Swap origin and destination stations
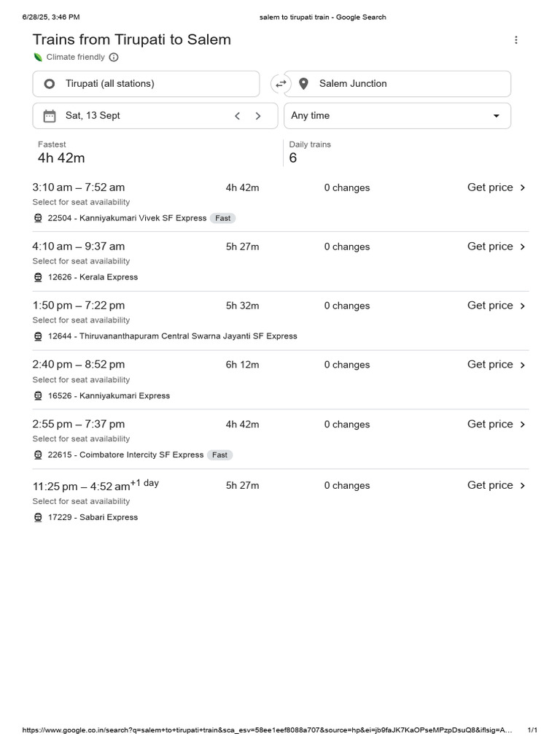This screenshot has height=747, width=560. [281, 84]
